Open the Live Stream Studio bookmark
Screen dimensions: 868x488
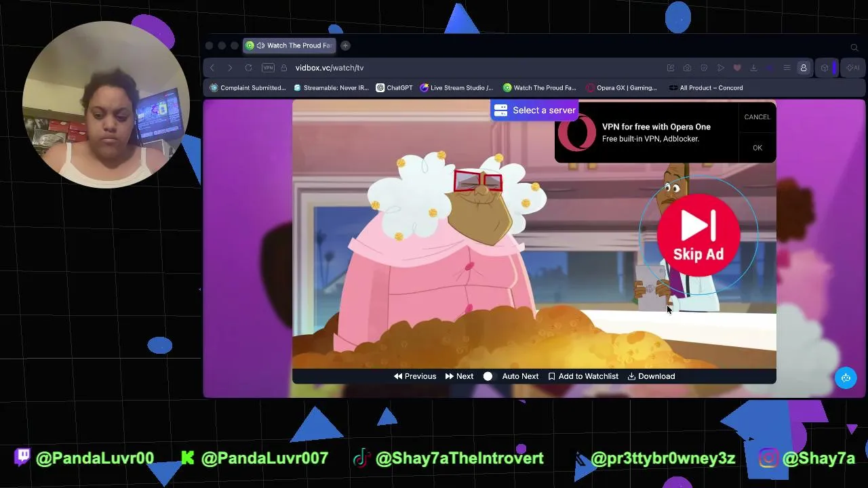(456, 87)
